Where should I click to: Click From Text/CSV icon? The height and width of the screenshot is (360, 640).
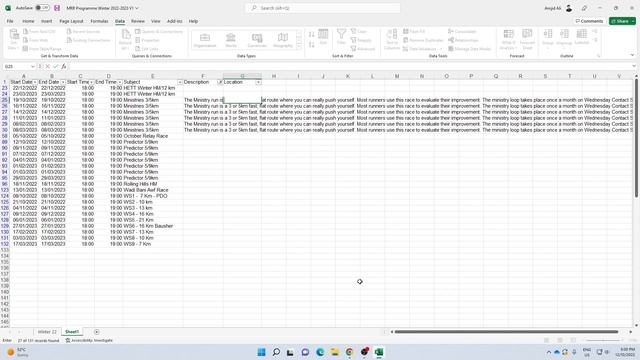click(26, 31)
